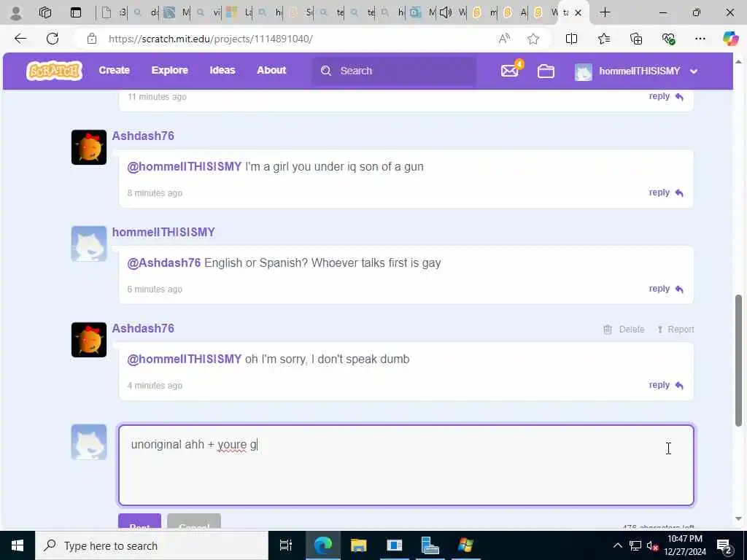The height and width of the screenshot is (560, 747).
Task: Click @hommellTHISISMY mention in 'I'm a girl' comment
Action: coord(185,167)
